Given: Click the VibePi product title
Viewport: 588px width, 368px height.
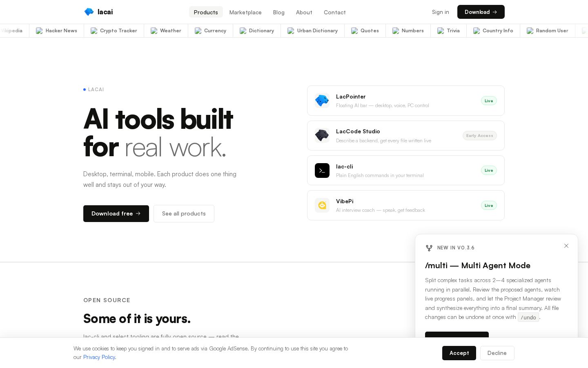Looking at the screenshot, I should coord(345,201).
